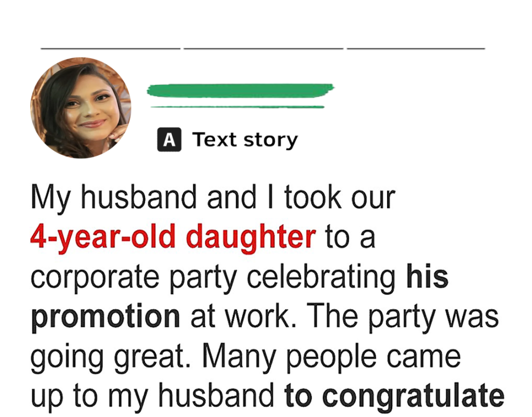The width and height of the screenshot is (532, 417).
Task: Click the bold phrase "to congratulate"
Action: (x=394, y=396)
